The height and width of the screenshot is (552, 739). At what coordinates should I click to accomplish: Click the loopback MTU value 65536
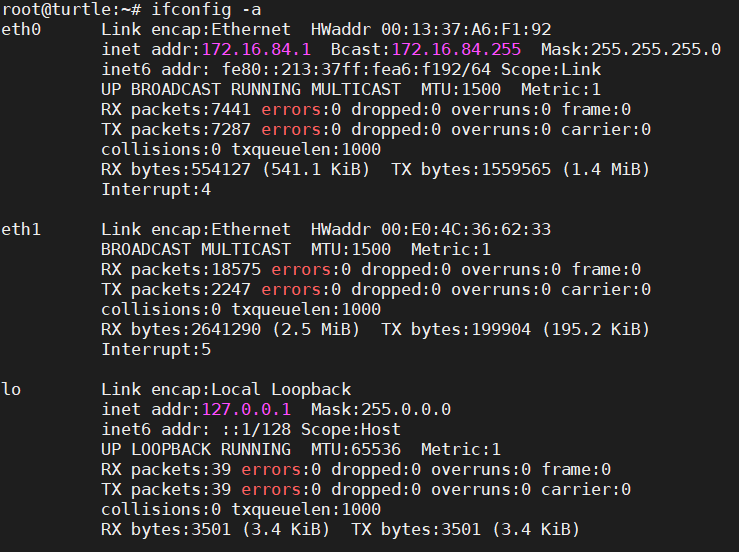coord(376,450)
